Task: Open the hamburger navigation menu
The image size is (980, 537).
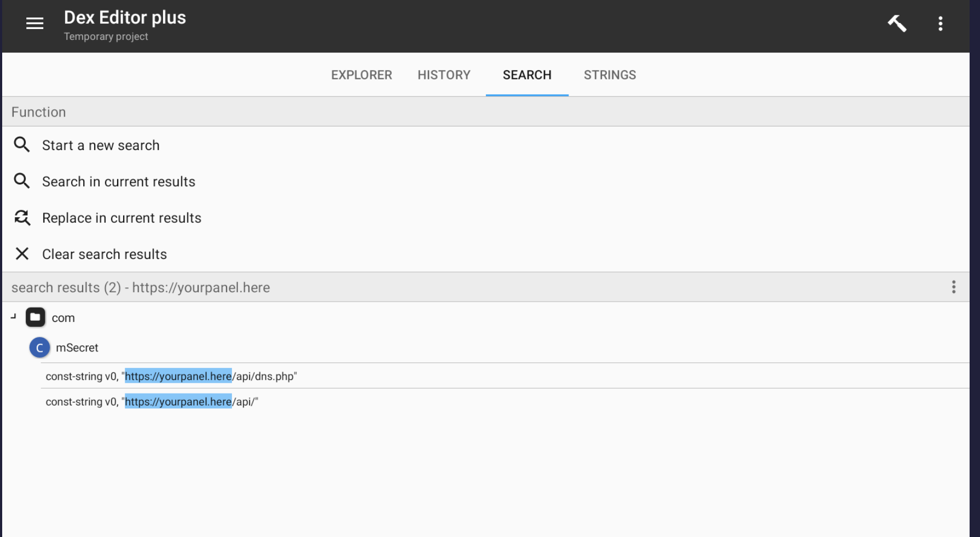Action: coord(34,24)
